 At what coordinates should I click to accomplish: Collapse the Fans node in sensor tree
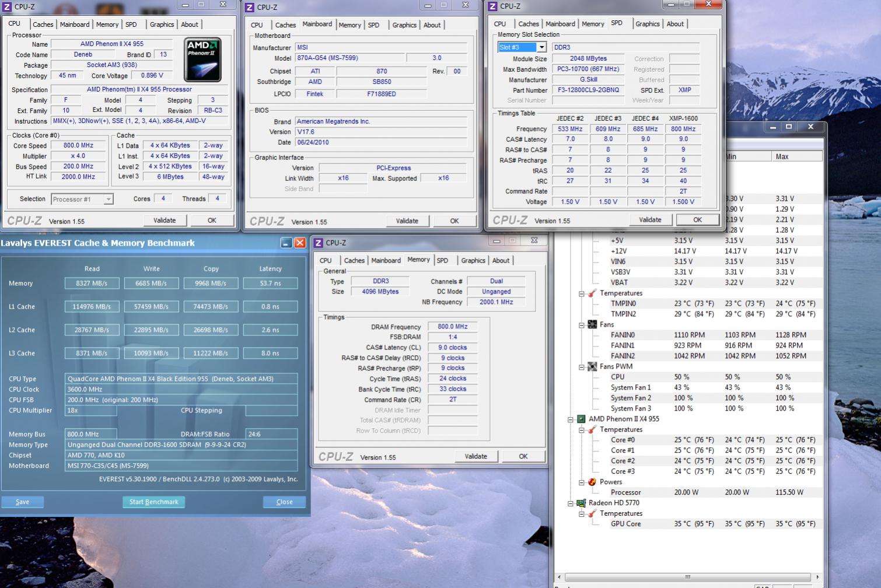tap(582, 325)
